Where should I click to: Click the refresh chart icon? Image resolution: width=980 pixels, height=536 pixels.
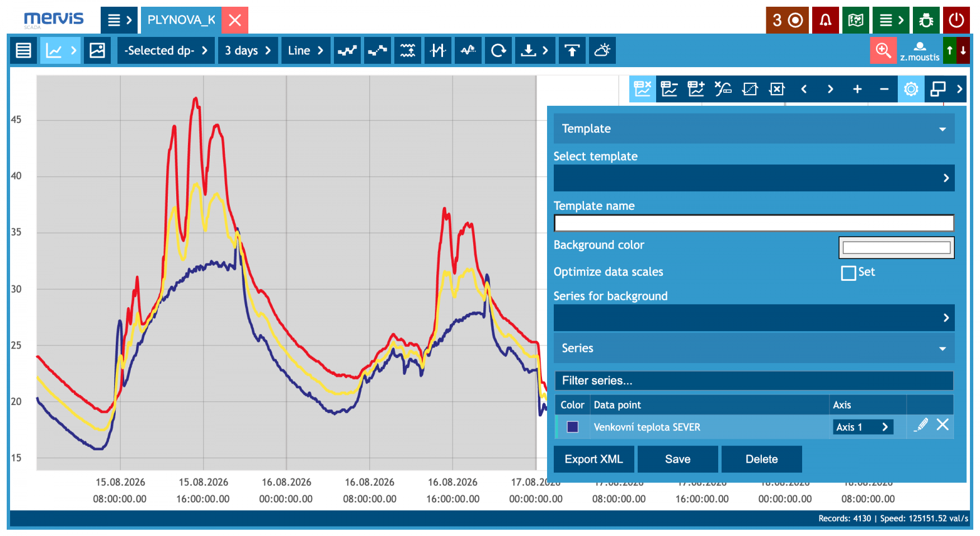point(498,50)
